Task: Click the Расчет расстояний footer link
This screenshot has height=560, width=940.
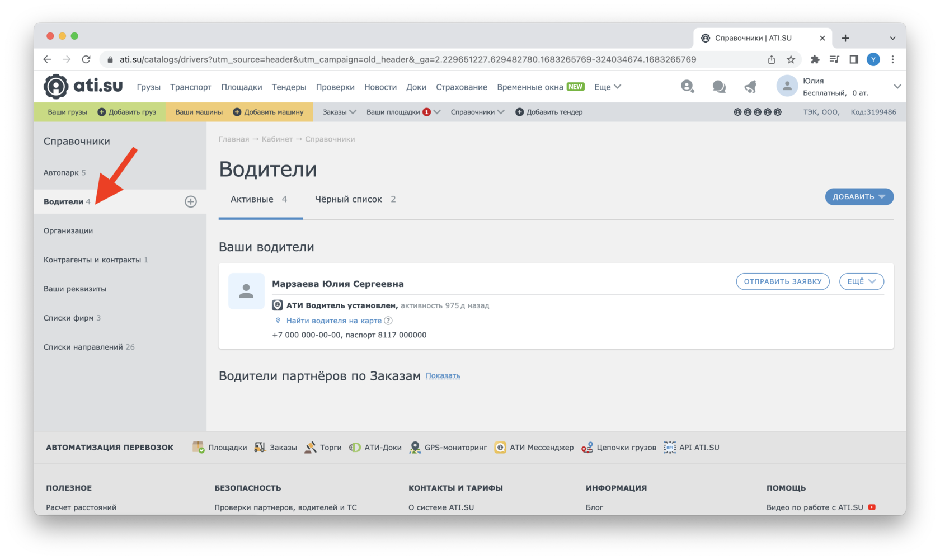Action: (81, 507)
